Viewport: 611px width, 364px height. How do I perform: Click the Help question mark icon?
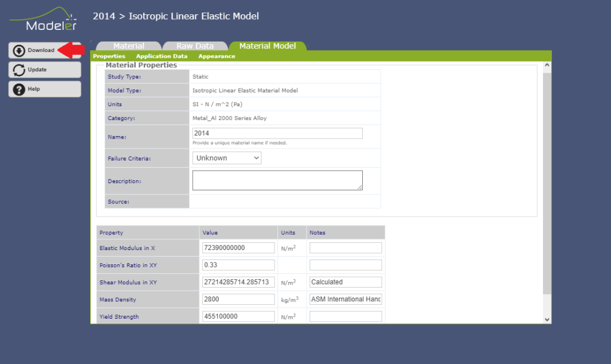tap(19, 89)
